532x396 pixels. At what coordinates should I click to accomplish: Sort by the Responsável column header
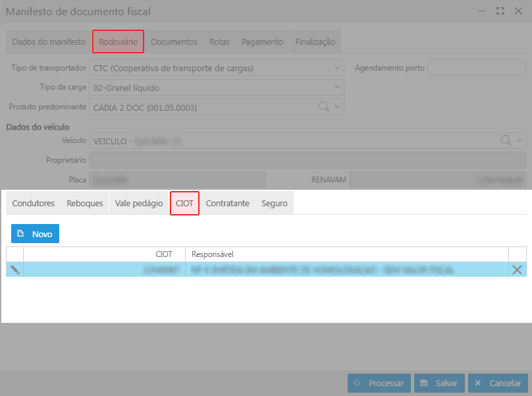click(x=346, y=254)
